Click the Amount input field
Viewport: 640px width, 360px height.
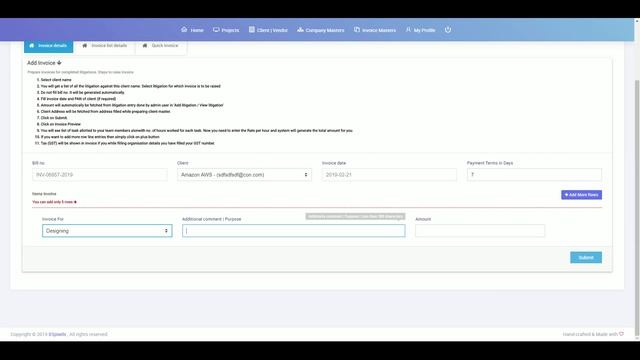point(480,231)
